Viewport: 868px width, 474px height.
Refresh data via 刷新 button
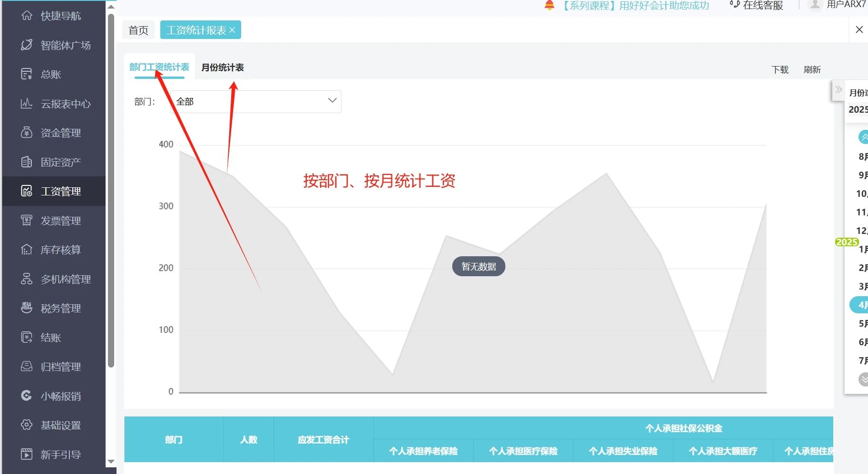tap(813, 69)
